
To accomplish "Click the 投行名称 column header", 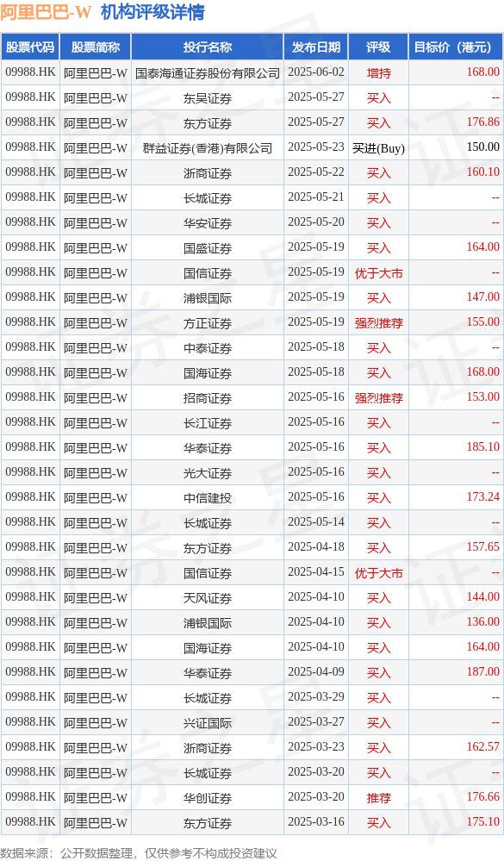I will point(208,47).
